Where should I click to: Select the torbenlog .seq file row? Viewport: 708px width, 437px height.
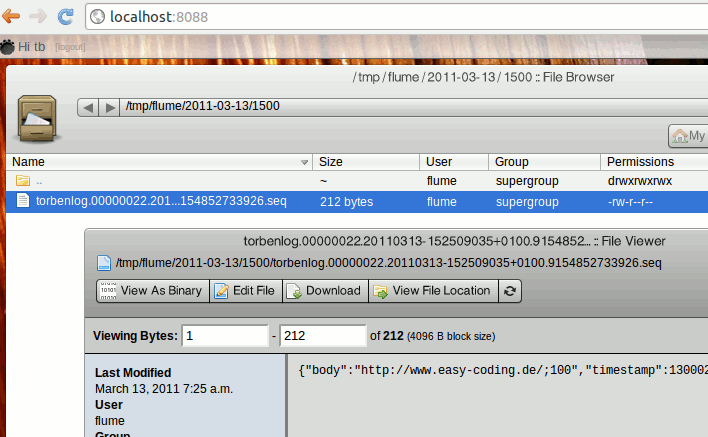point(160,201)
